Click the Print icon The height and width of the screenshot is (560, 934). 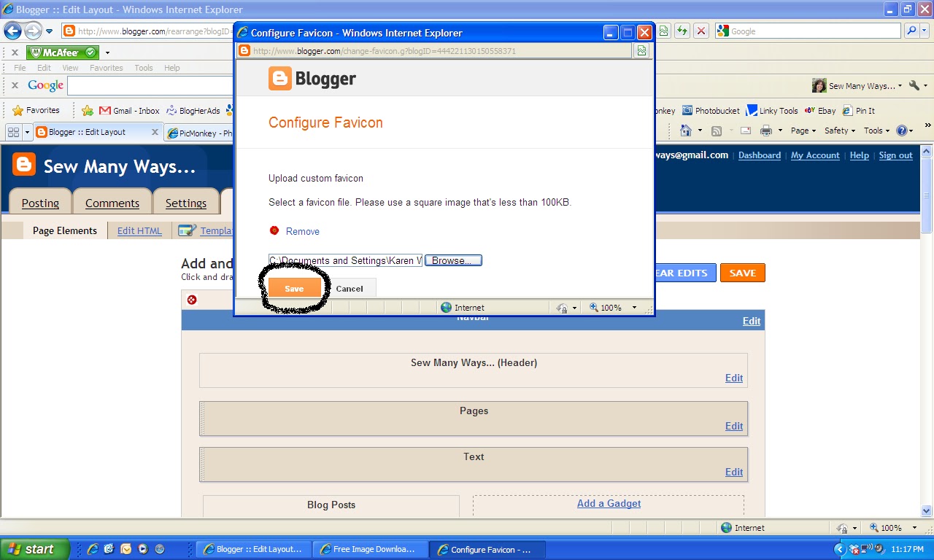click(x=765, y=131)
